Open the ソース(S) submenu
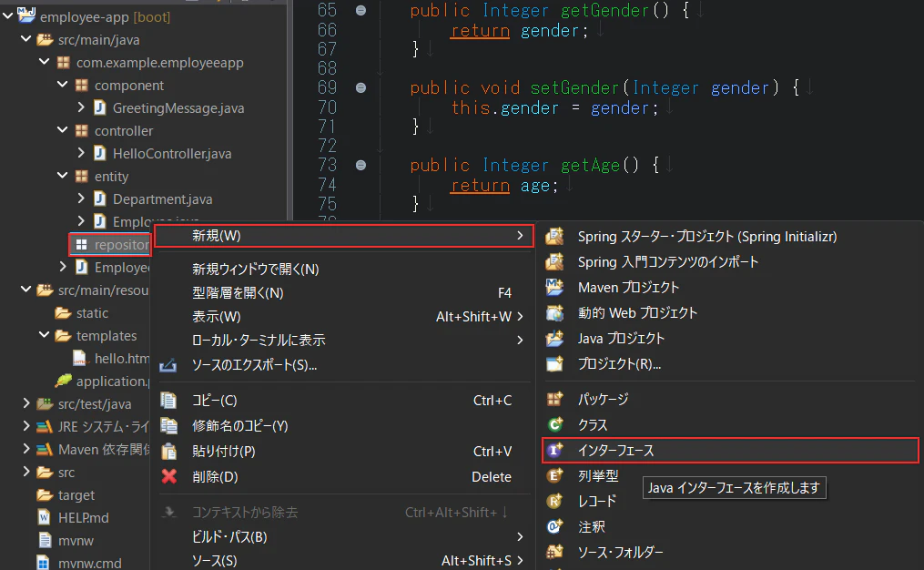 point(343,561)
